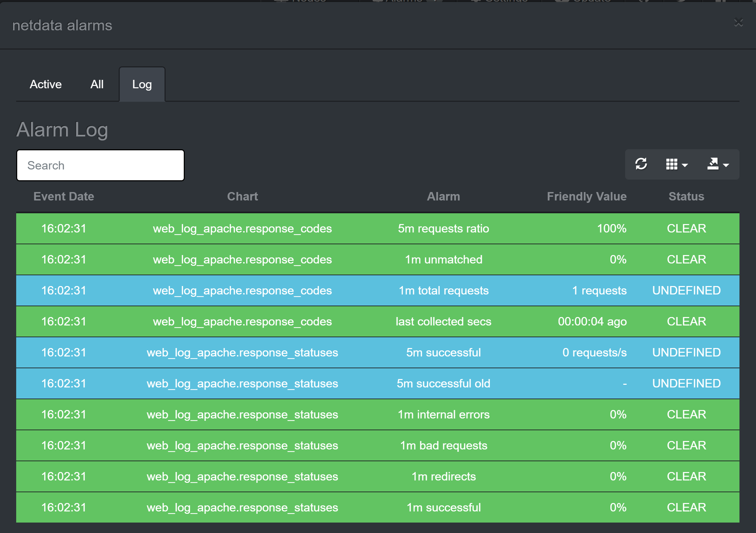
Task: Close the netdata alarms dialog
Action: tap(739, 23)
